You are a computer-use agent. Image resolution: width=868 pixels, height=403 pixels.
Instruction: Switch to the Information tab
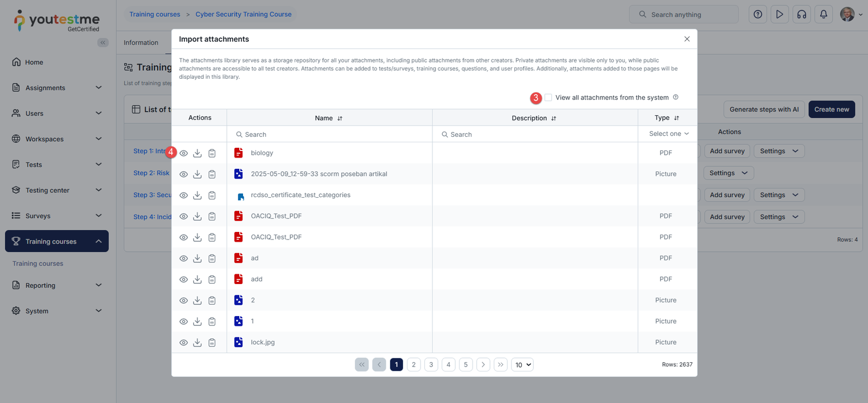(x=141, y=43)
